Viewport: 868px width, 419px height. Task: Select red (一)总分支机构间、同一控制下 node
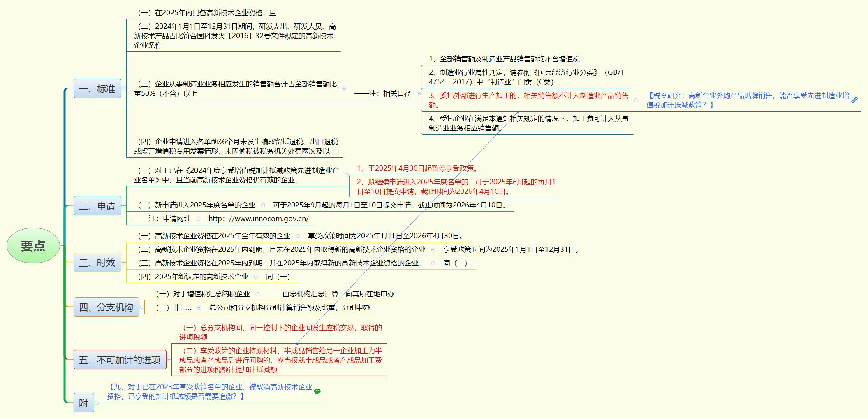point(280,332)
